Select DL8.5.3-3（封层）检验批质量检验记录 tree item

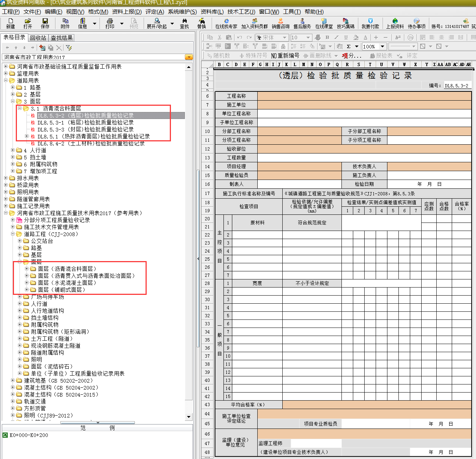coord(85,129)
